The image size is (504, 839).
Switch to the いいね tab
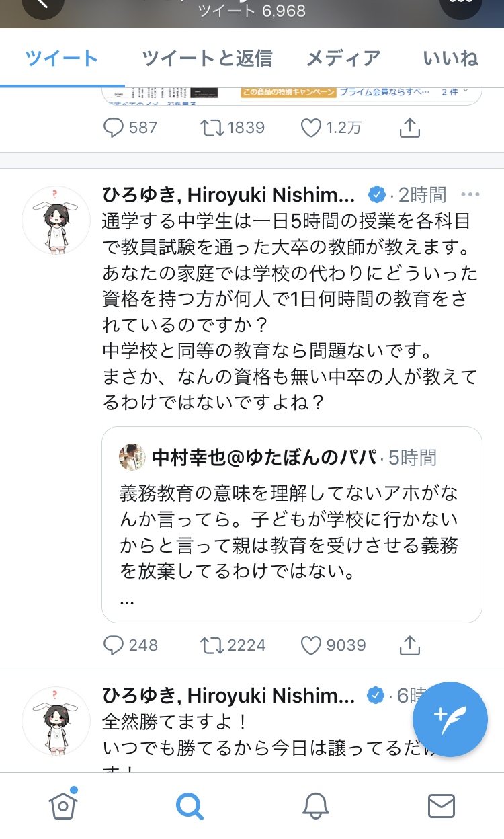coord(451,58)
